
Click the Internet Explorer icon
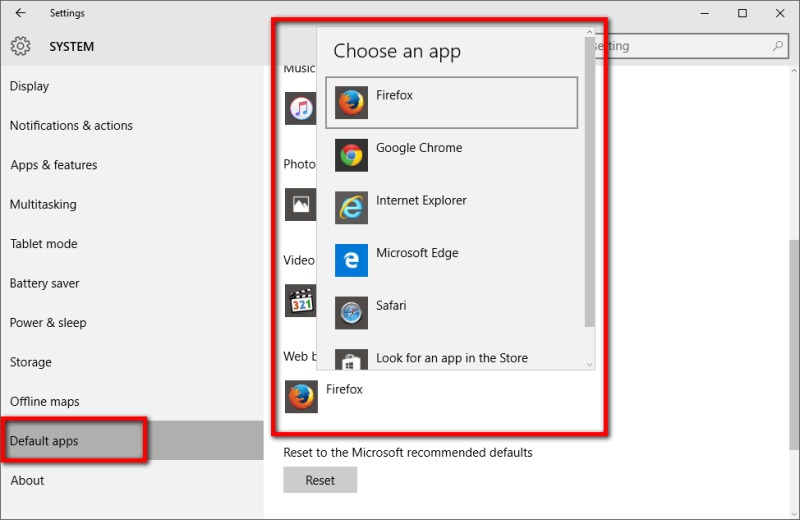[x=351, y=208]
